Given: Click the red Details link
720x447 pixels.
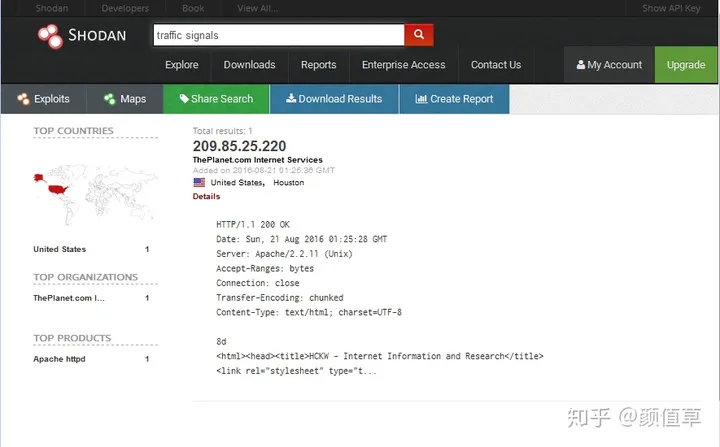Looking at the screenshot, I should [206, 196].
